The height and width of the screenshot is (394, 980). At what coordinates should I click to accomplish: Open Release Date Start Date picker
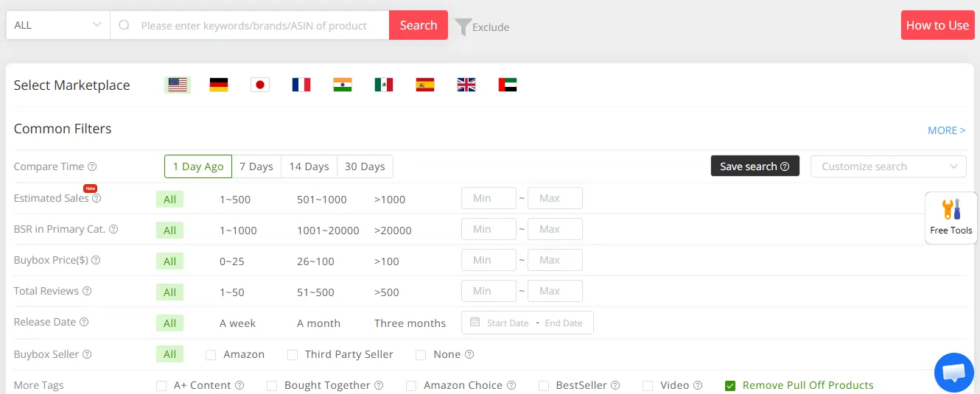click(x=508, y=323)
